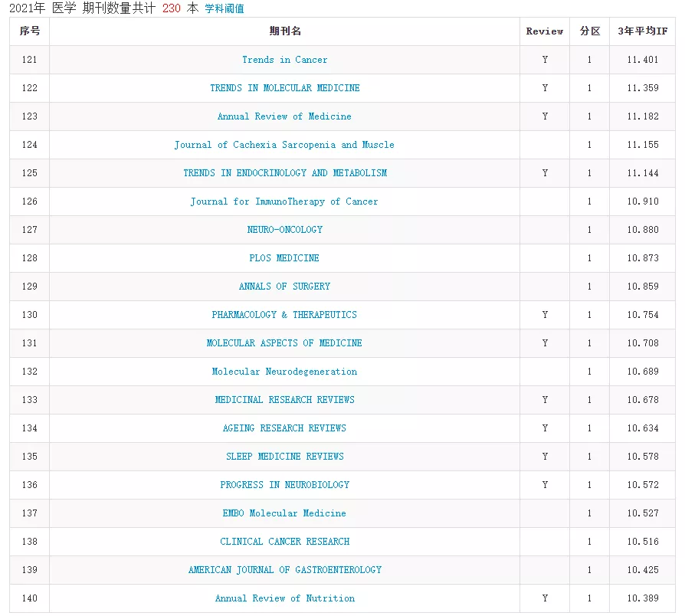
Task: Select the PLOS MEDICINE journal link
Action: coord(284,258)
